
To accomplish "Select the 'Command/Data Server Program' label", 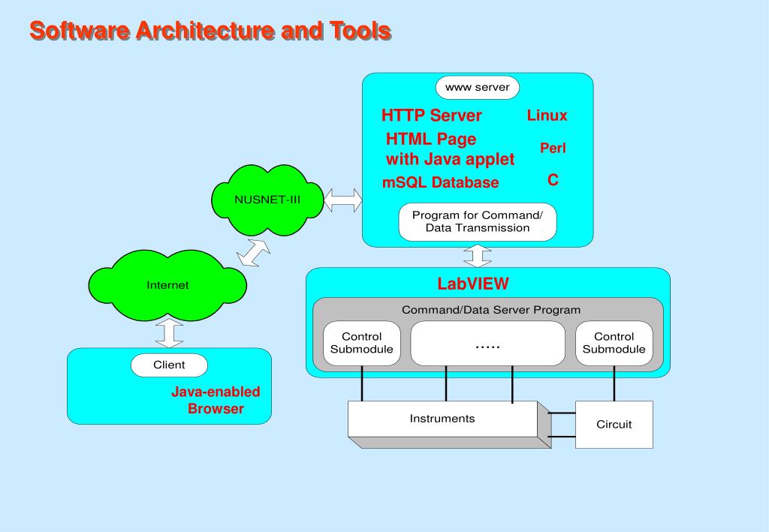I will (491, 310).
